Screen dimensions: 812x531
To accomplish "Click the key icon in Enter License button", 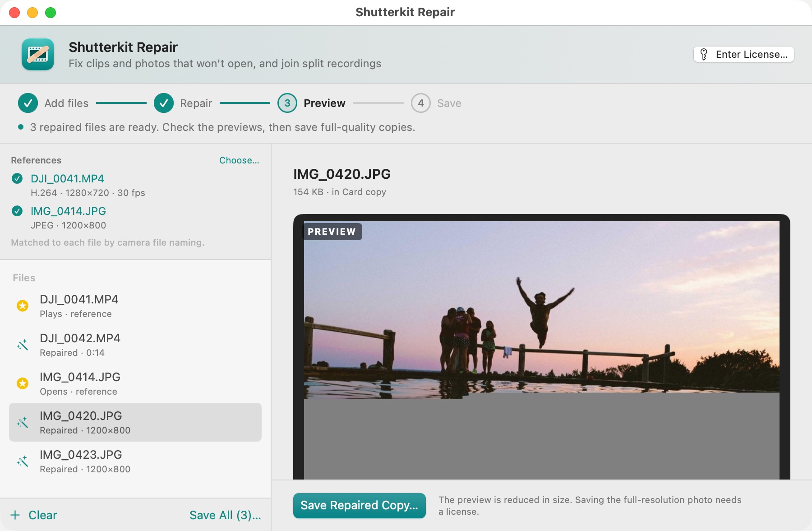I will pos(704,55).
